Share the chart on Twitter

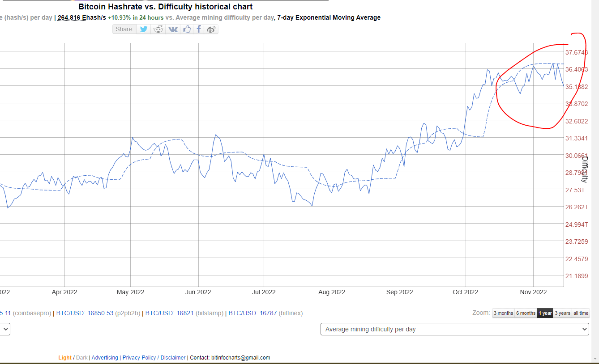pyautogui.click(x=144, y=29)
